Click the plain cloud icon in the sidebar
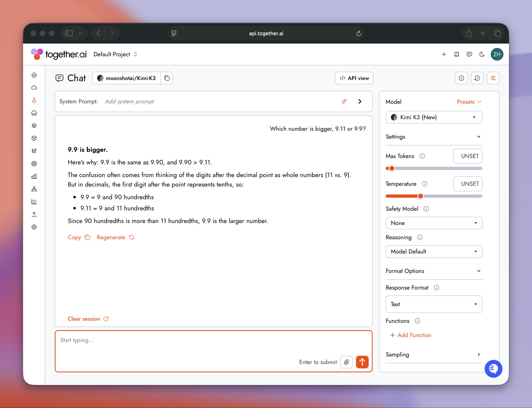 34,87
